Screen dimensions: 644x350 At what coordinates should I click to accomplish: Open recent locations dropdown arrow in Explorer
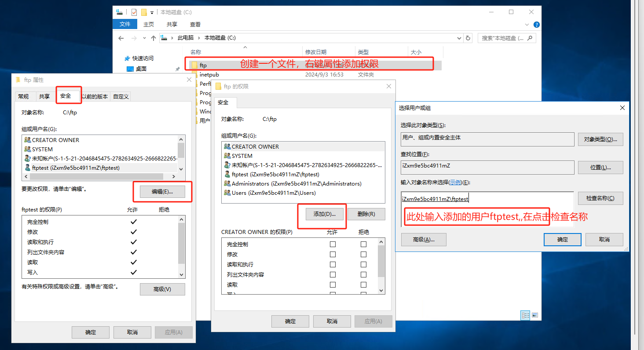[145, 38]
